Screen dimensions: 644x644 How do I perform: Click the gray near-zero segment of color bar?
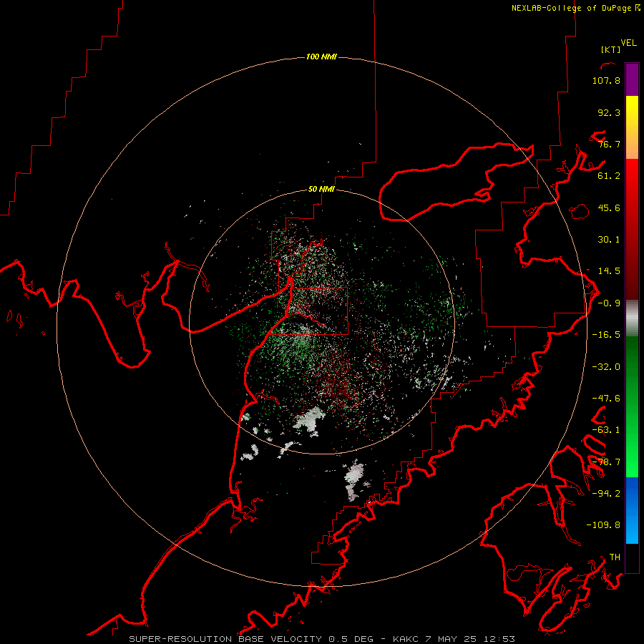tap(632, 318)
